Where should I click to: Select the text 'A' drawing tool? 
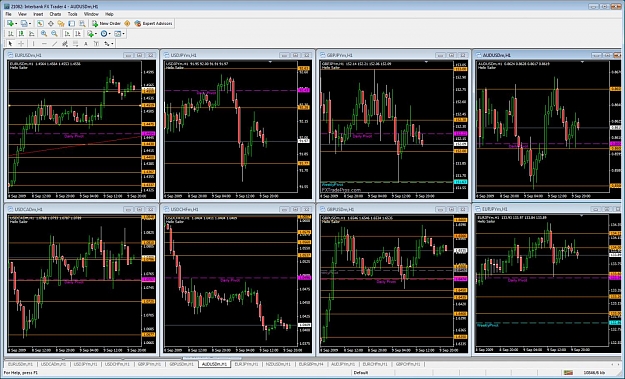(86, 44)
